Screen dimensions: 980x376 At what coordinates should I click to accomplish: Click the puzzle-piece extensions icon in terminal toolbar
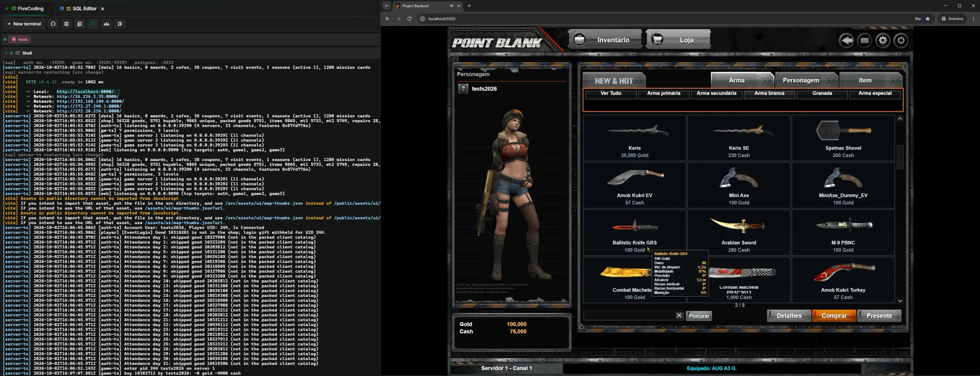pyautogui.click(x=53, y=24)
